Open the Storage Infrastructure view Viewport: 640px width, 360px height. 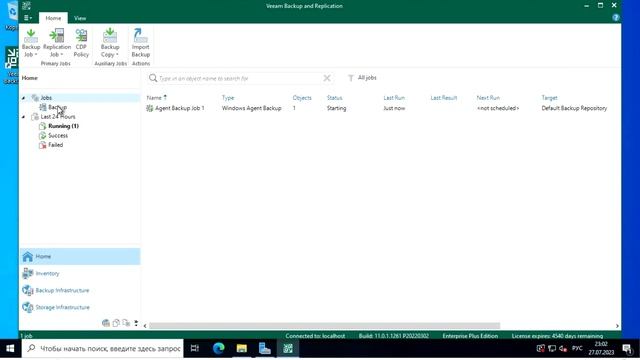80,307
